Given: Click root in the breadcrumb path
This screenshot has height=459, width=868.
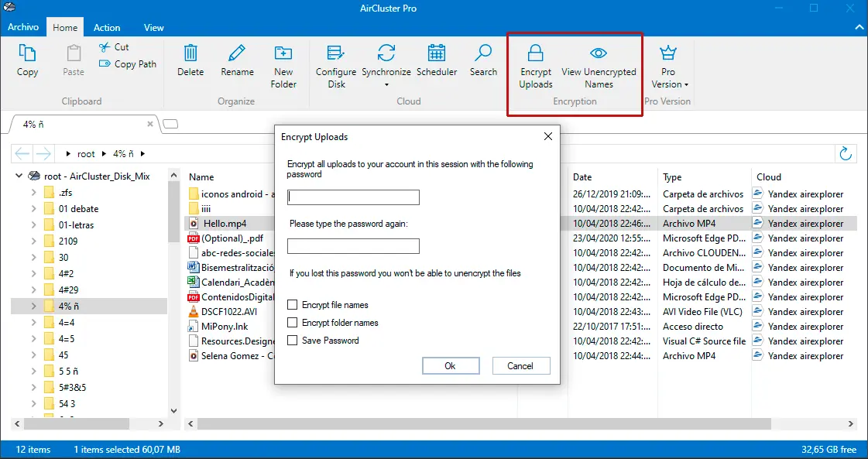Looking at the screenshot, I should tap(86, 154).
